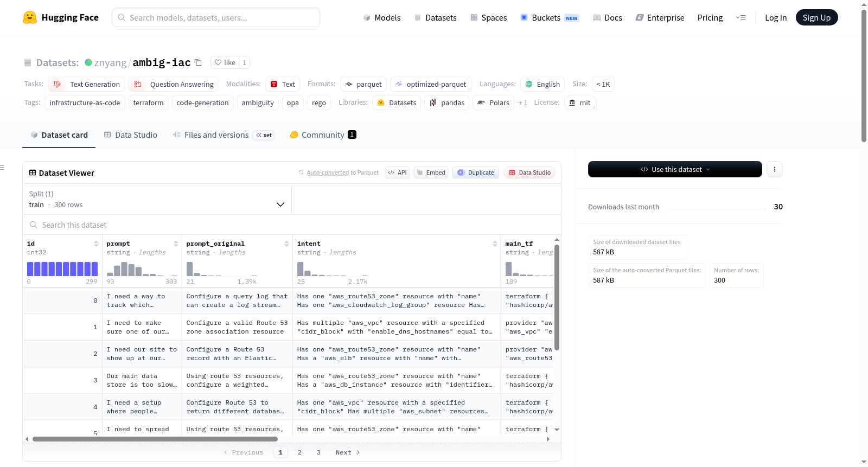Copy dataset name with the copy icon

pos(199,62)
